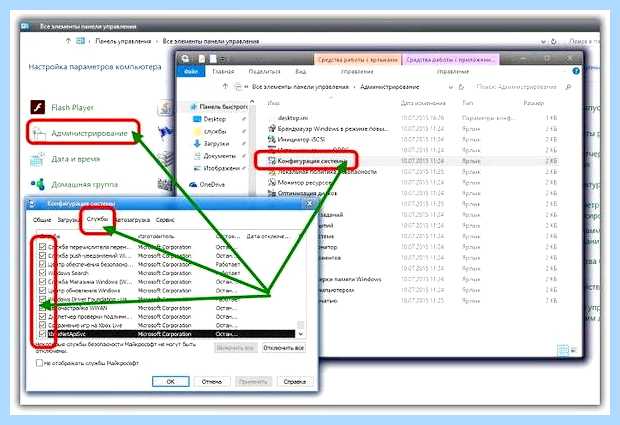
Task: Click the Средства работы с ярлыками contextual tab
Action: [357, 60]
